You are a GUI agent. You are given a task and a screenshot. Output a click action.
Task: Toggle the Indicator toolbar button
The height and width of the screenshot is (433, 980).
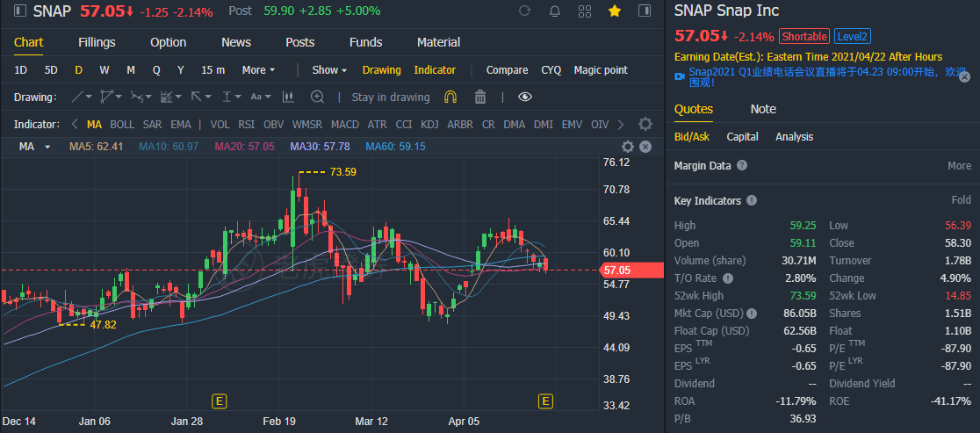[435, 70]
